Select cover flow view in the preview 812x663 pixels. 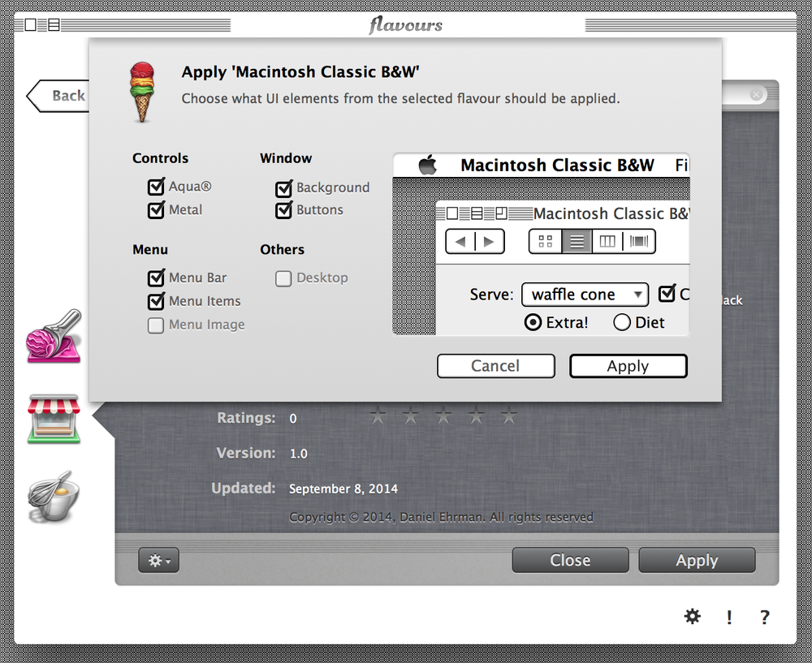click(x=639, y=241)
